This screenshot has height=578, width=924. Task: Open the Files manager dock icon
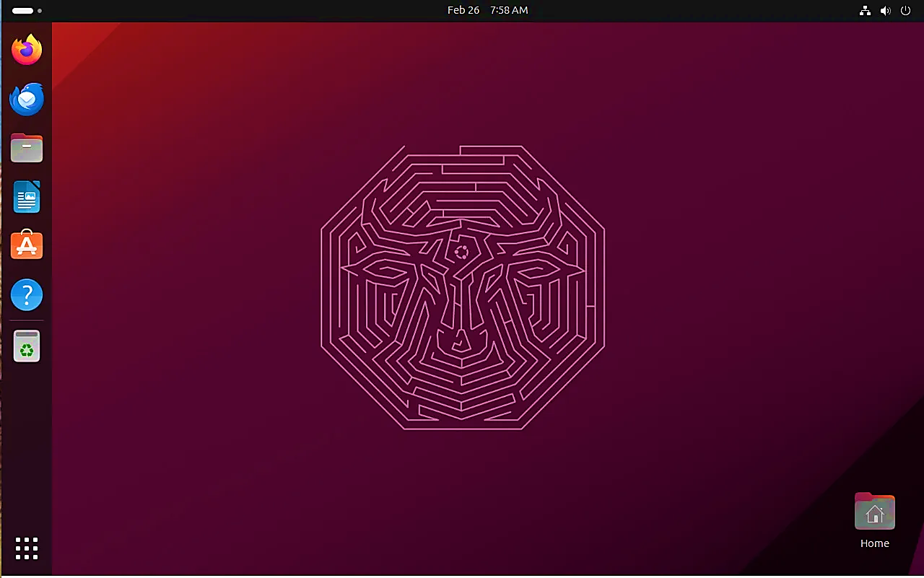[x=27, y=148]
